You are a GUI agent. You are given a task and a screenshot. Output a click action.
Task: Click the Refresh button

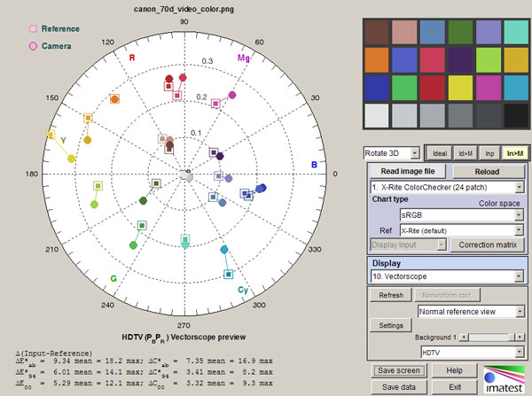pyautogui.click(x=391, y=295)
